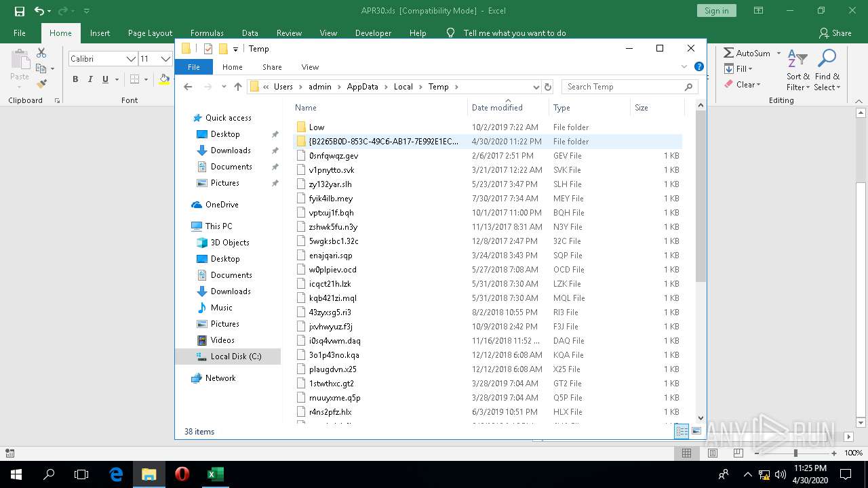Viewport: 868px width, 488px height.
Task: Click Sign in button in Excel
Action: coord(716,11)
